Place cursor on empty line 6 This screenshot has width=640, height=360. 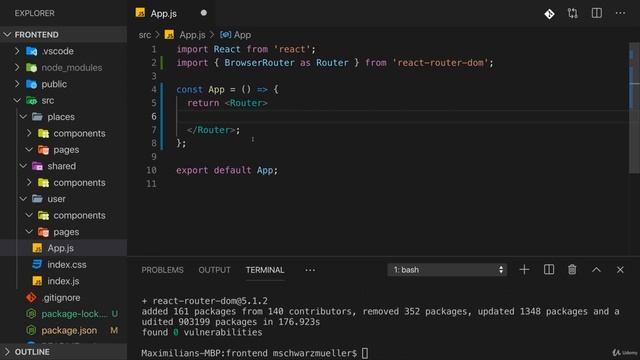pyautogui.click(x=402, y=116)
